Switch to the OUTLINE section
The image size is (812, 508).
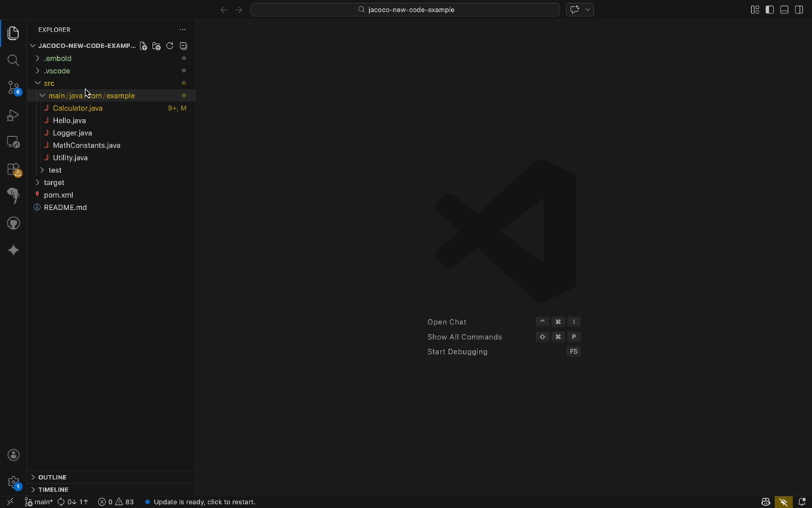pyautogui.click(x=51, y=476)
